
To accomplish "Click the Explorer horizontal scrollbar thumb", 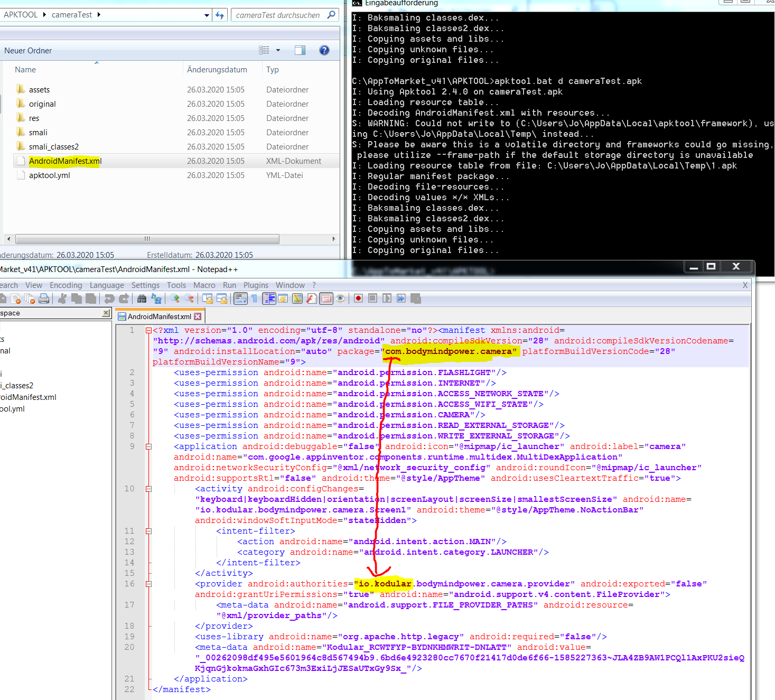I will [x=147, y=239].
